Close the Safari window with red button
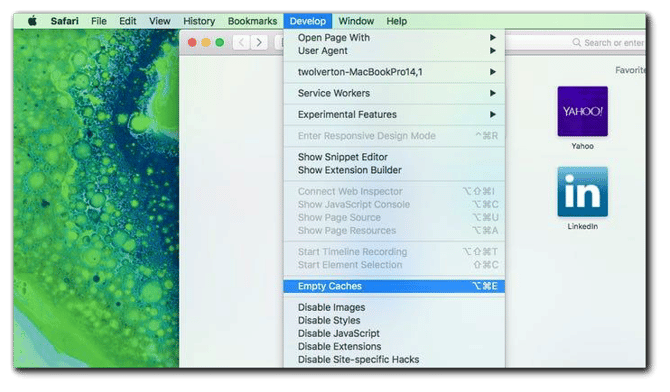 [192, 42]
